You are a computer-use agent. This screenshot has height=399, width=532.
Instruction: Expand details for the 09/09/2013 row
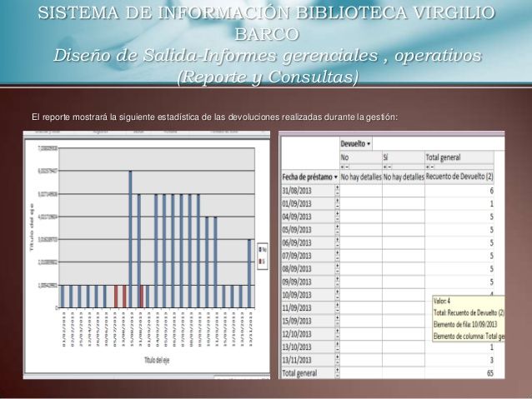click(337, 279)
